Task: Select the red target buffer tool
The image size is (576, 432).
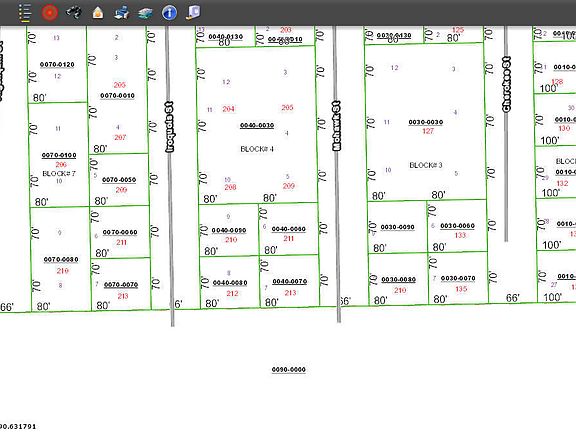Action: (x=49, y=12)
